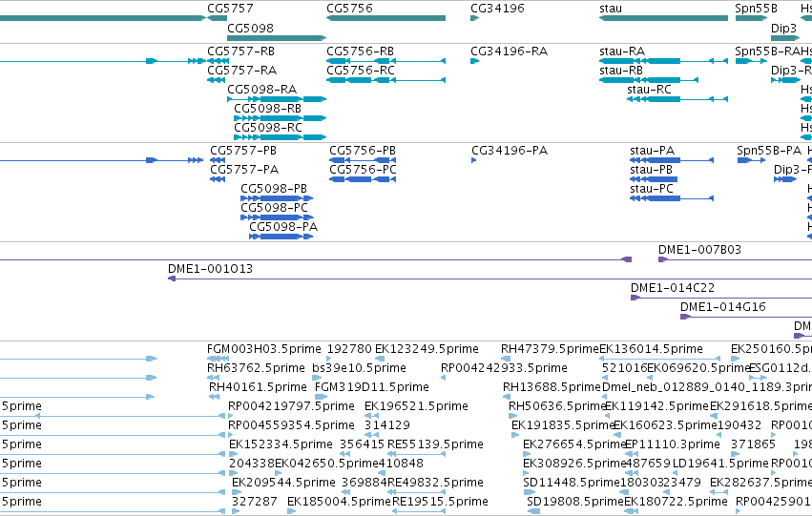The width and height of the screenshot is (812, 516).
Task: Select the CG5757-PB protein label
Action: [x=243, y=151]
